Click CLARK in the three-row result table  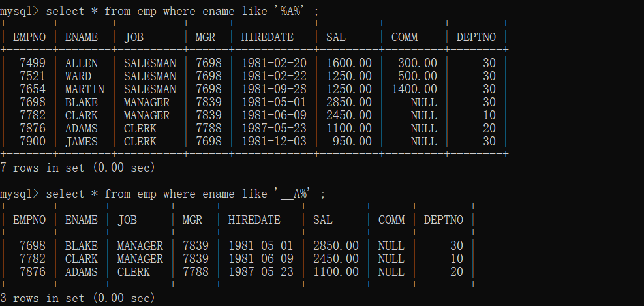pyautogui.click(x=82, y=259)
